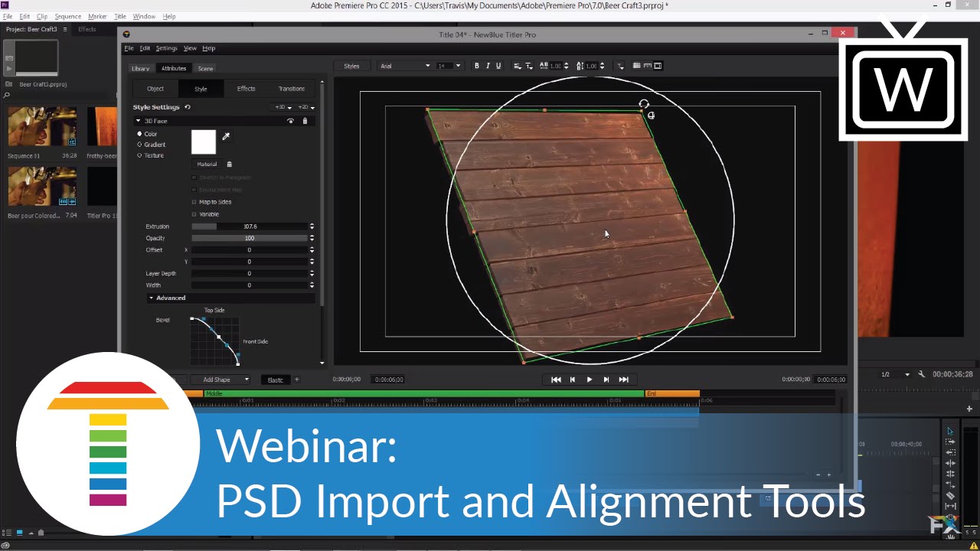Jump to end of title timeline
980x551 pixels.
(623, 380)
